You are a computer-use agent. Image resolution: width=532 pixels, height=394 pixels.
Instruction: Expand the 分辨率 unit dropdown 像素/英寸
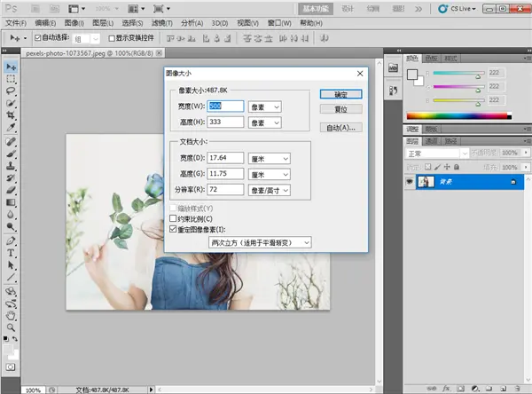270,190
